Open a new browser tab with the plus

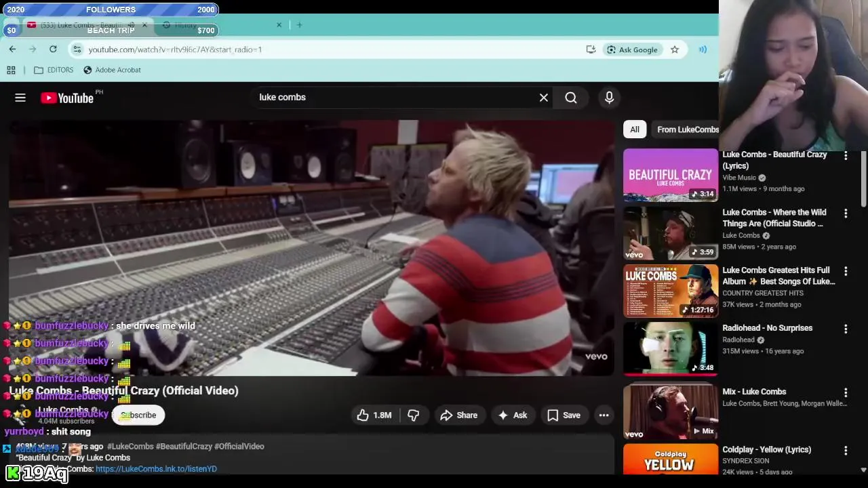coord(299,25)
